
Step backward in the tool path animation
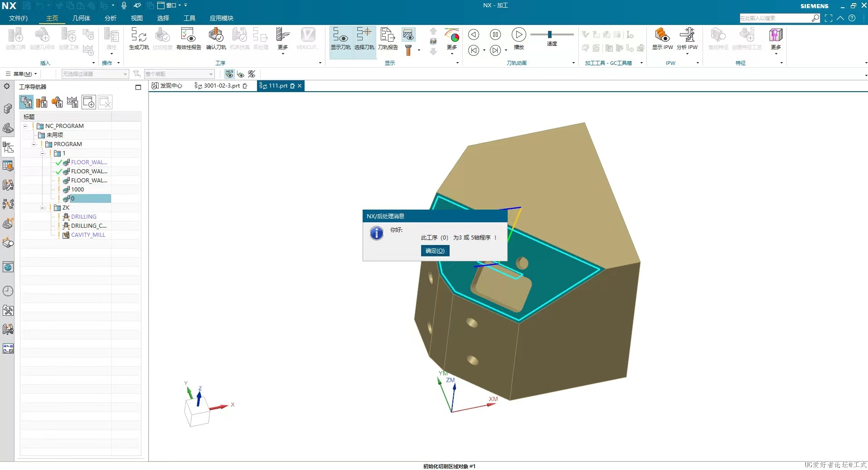474,34
